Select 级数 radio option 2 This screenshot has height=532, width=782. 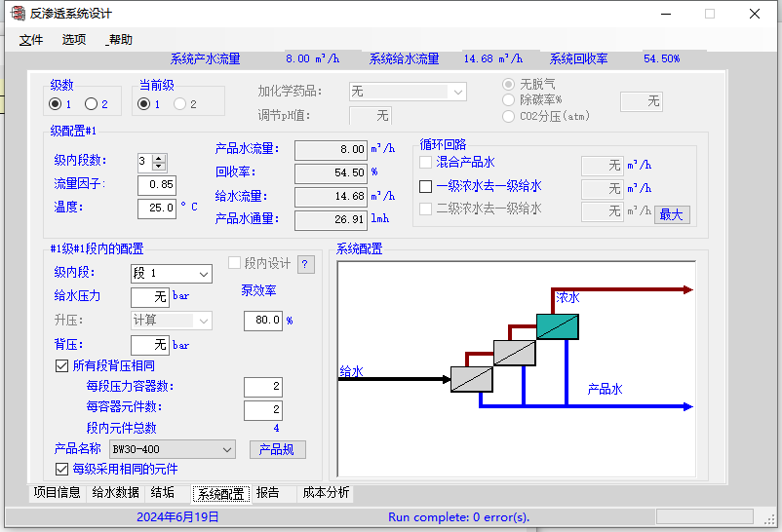91,104
